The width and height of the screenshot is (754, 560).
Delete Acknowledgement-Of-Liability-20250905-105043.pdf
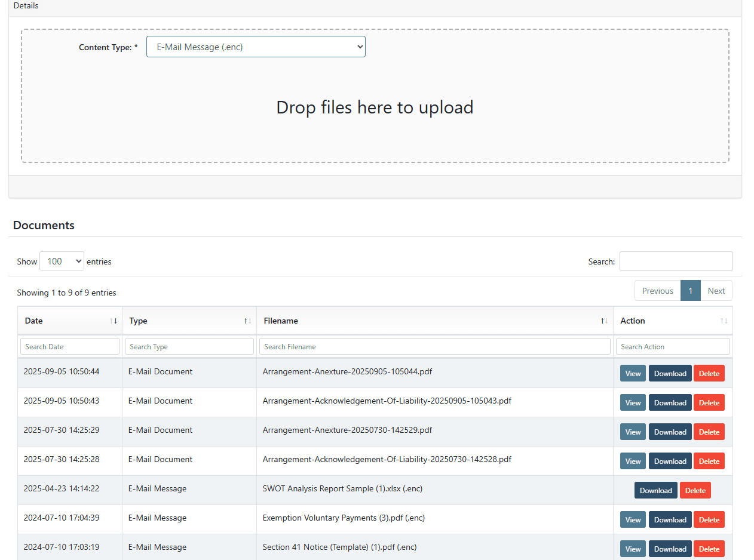(x=709, y=402)
